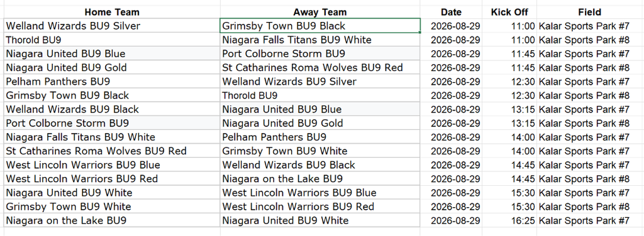Select the Grimsby Town BU9 White home team cell
Screen dimensions: 644x236
coord(112,206)
